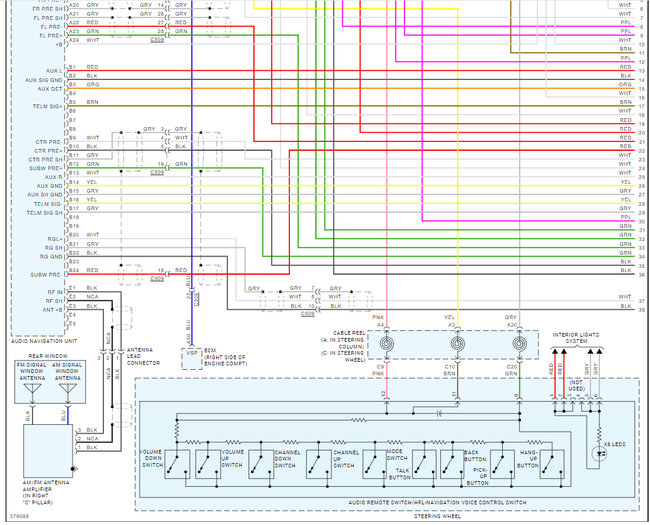Select the Back button switch symbol

coord(452,464)
